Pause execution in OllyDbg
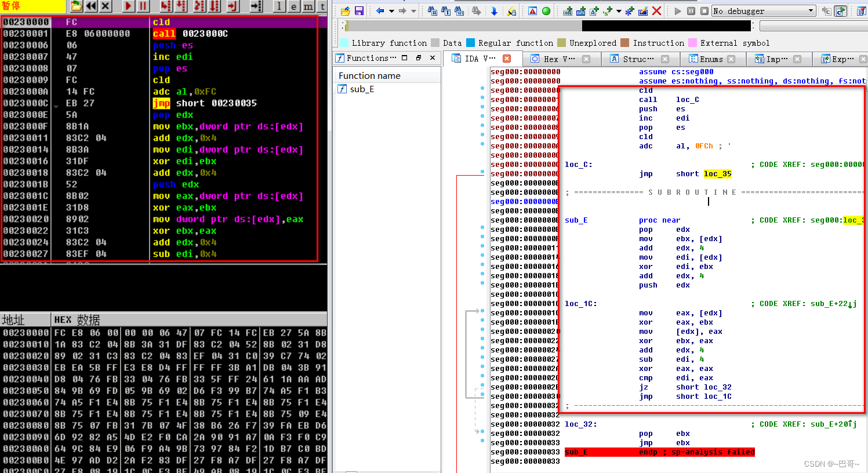The width and height of the screenshot is (868, 473). click(x=143, y=6)
